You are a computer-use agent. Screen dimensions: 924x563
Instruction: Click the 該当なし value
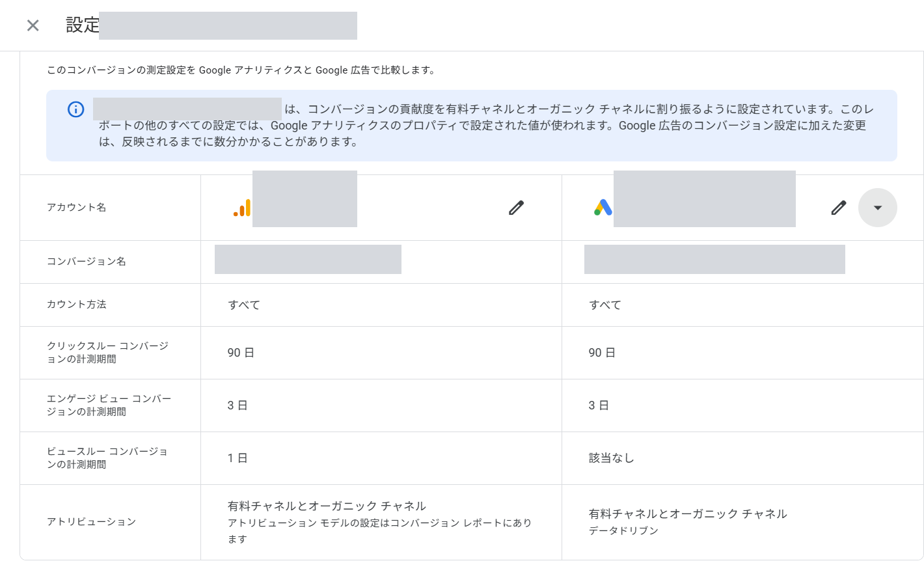(612, 458)
